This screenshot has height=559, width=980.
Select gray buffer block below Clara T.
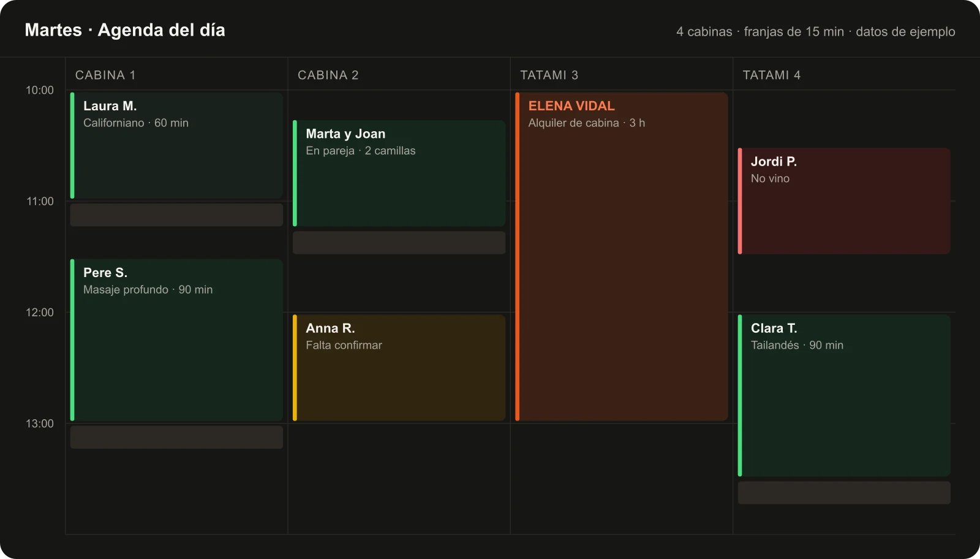[844, 493]
